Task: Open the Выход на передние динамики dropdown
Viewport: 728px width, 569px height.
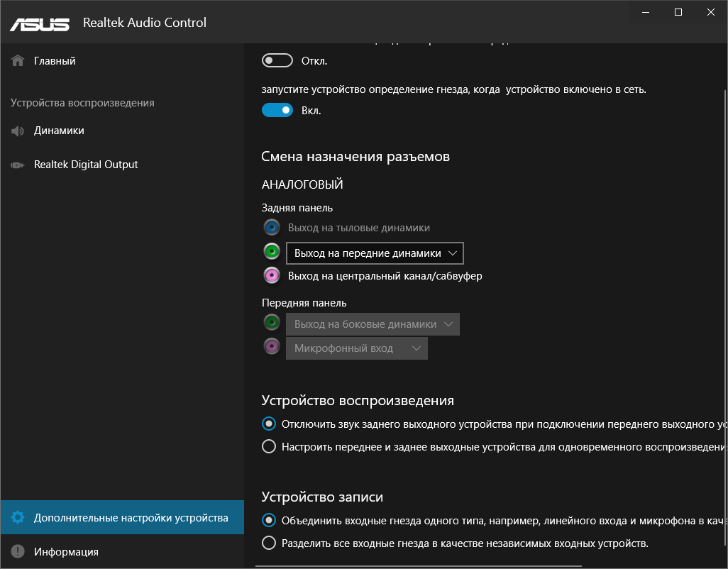Action: tap(375, 253)
